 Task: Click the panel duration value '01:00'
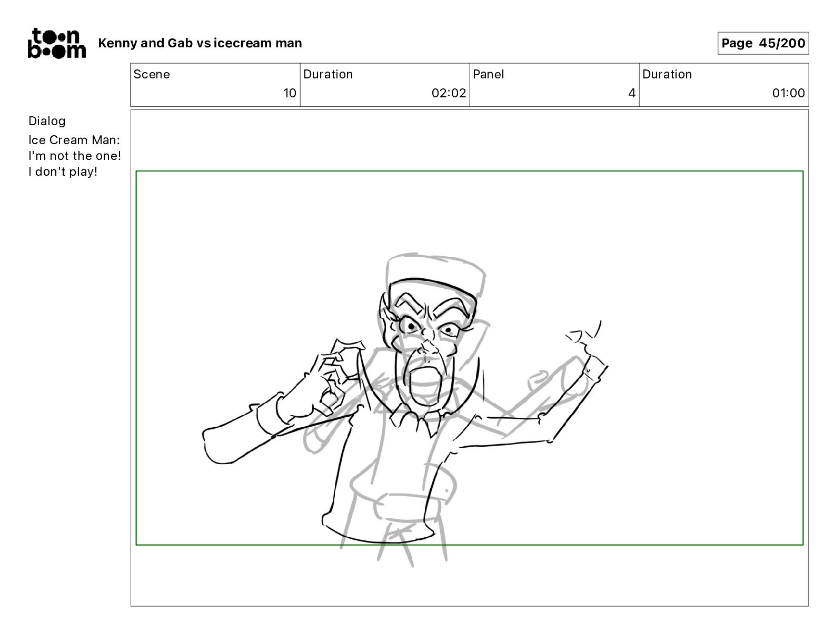[x=788, y=93]
